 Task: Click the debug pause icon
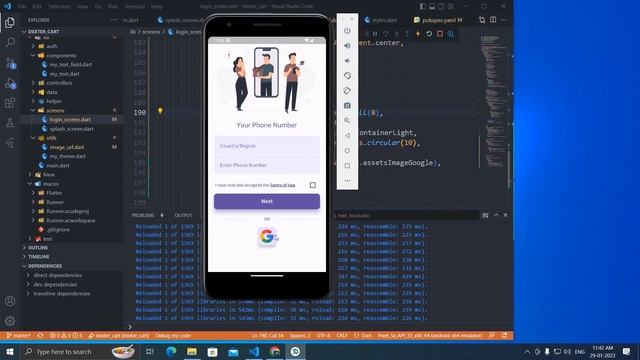(375, 34)
